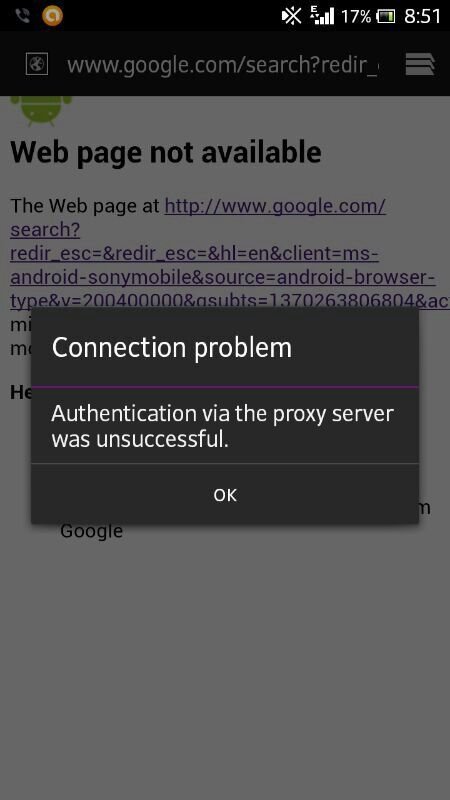
Task: Click the proxy authentication error message text
Action: (222, 426)
